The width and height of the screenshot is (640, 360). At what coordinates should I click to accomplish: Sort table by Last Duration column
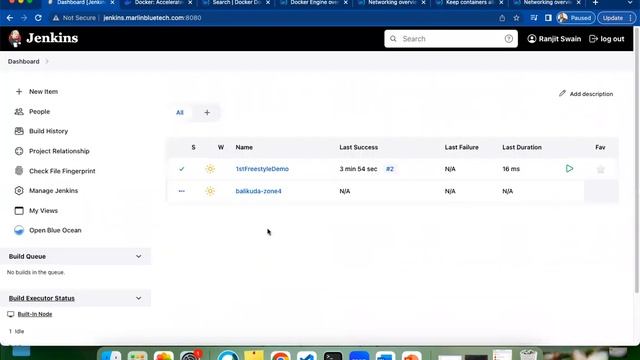coord(522,147)
